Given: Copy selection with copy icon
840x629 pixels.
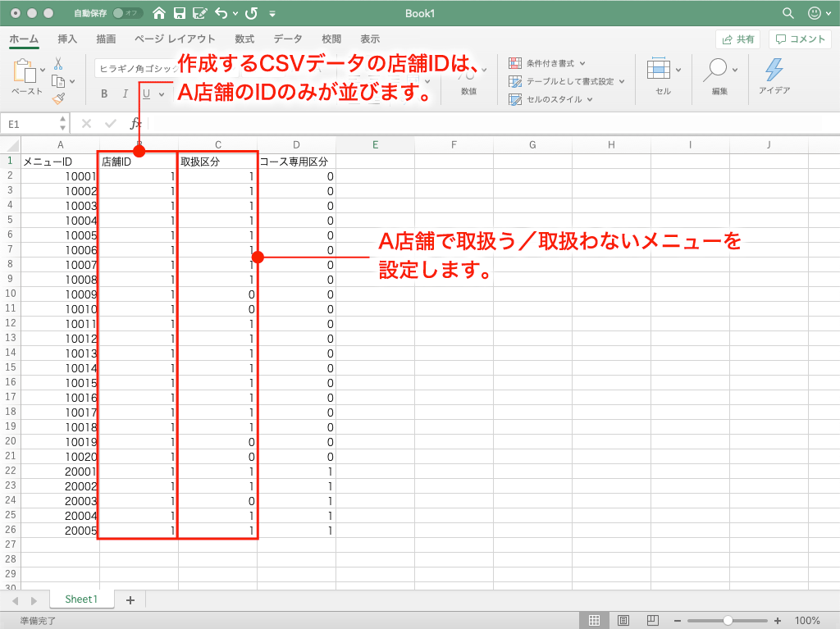Looking at the screenshot, I should click(58, 81).
